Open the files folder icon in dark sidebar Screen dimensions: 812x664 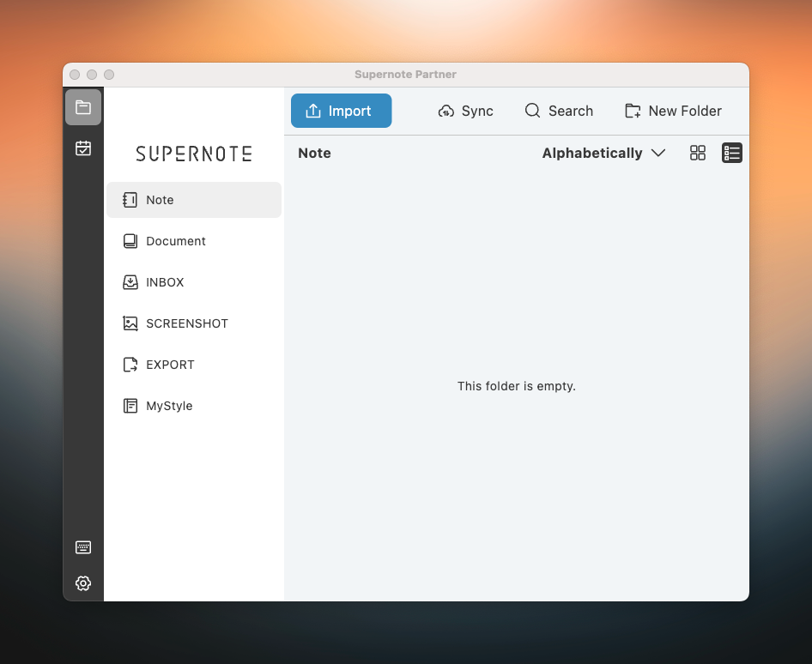point(83,107)
